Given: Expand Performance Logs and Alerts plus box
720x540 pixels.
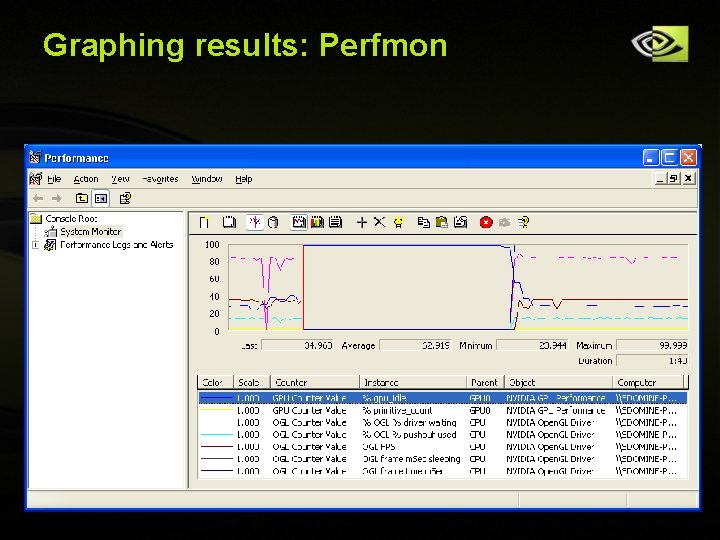Looking at the screenshot, I should coord(35,245).
